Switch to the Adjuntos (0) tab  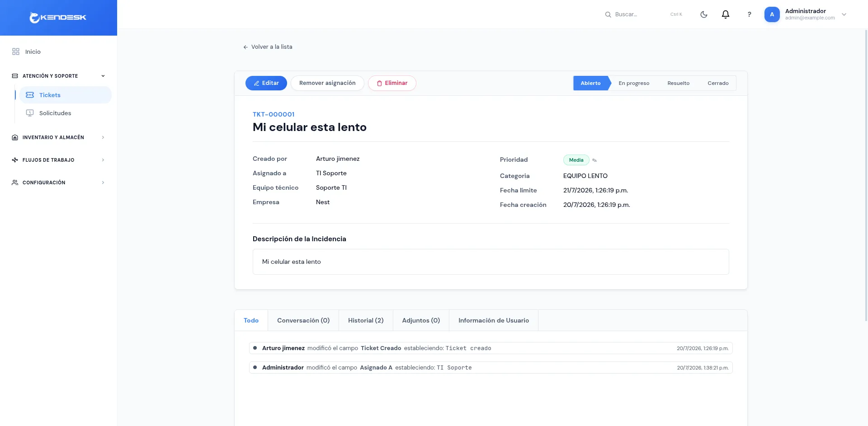pos(421,320)
